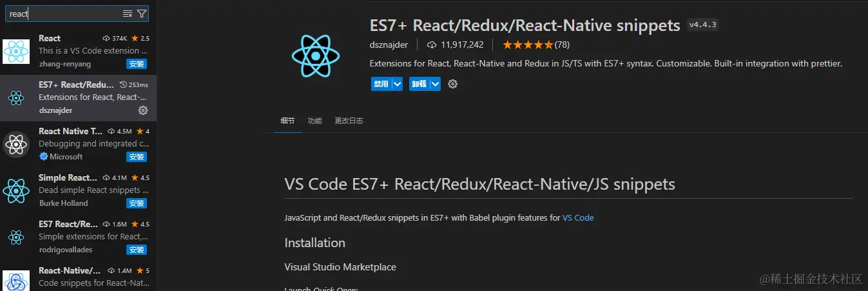
Task: Open manage gear beside uninstall button
Action: click(x=452, y=84)
